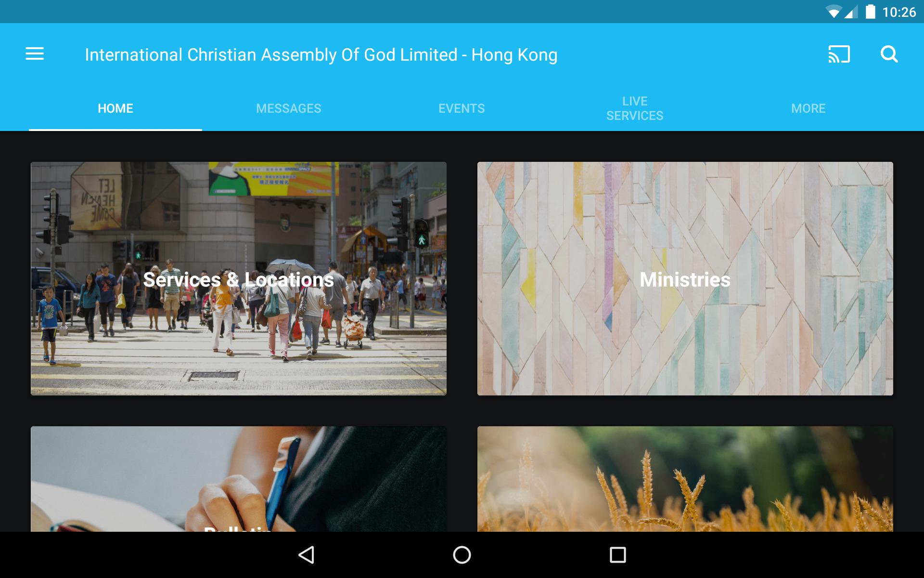Tap the Android home circle button
924x578 pixels.
462,555
